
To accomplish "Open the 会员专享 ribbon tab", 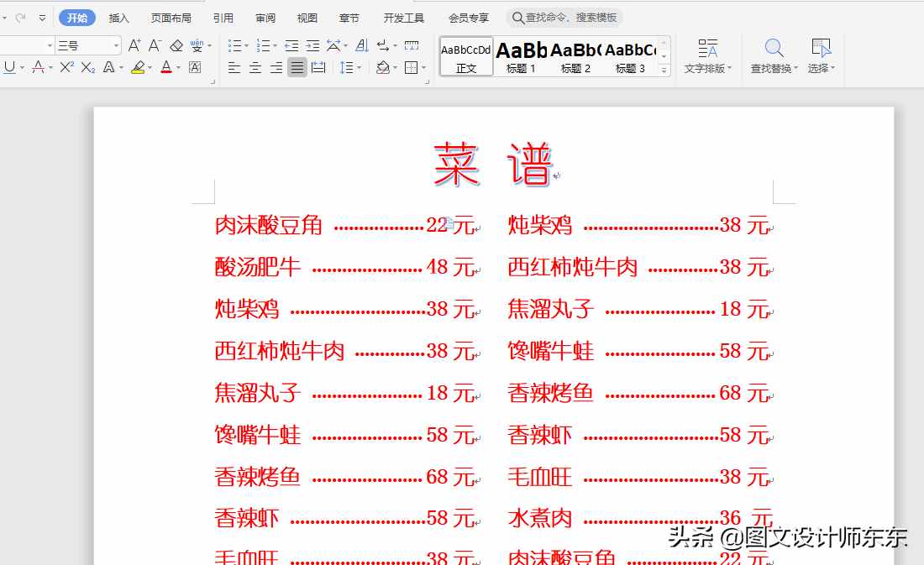I will click(469, 18).
